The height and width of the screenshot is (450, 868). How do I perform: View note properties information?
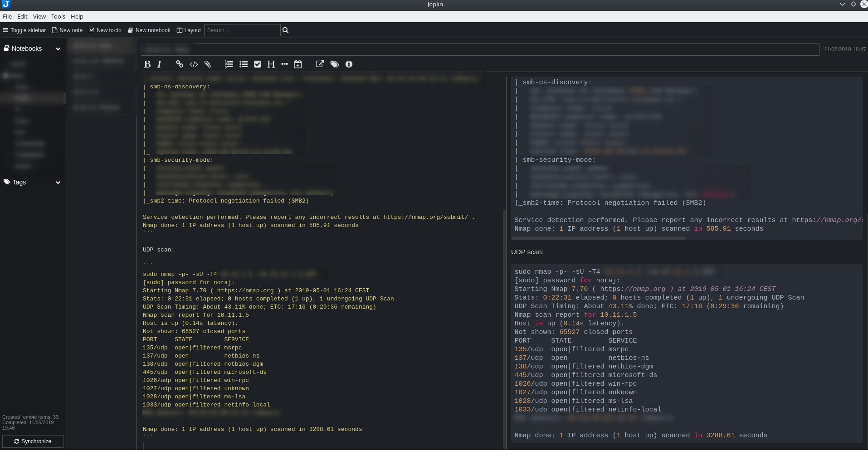(349, 64)
